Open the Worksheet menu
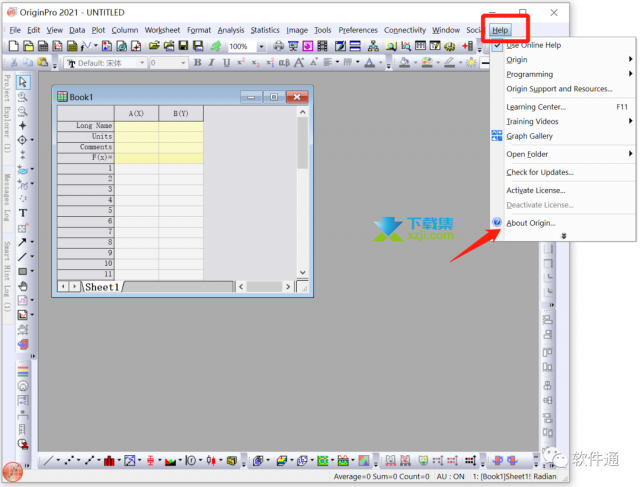 [162, 30]
